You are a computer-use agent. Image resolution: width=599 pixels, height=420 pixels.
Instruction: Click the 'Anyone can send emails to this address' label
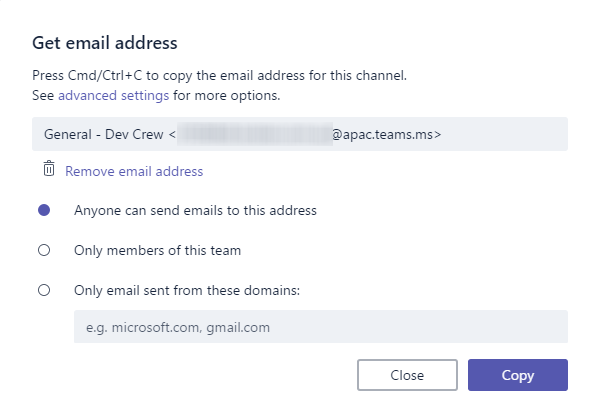(195, 211)
